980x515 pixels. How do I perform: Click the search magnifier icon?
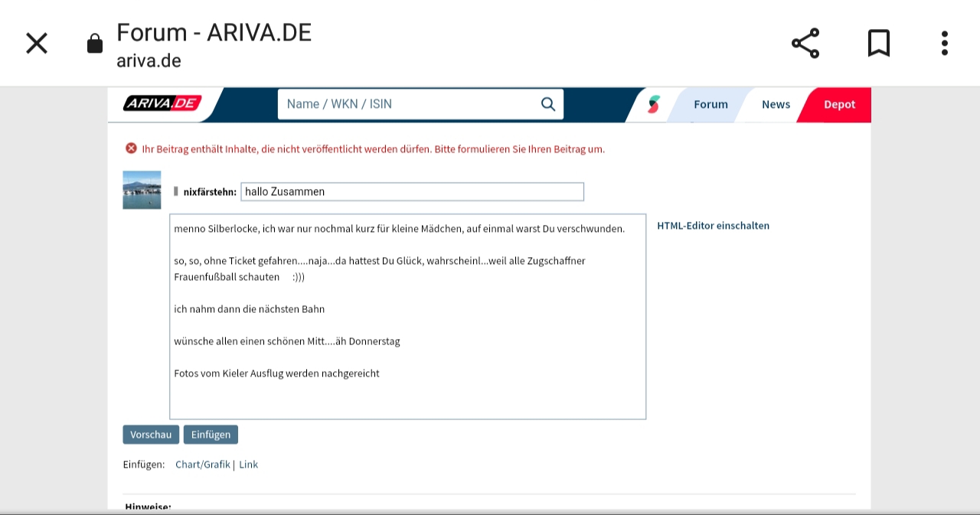coord(548,104)
